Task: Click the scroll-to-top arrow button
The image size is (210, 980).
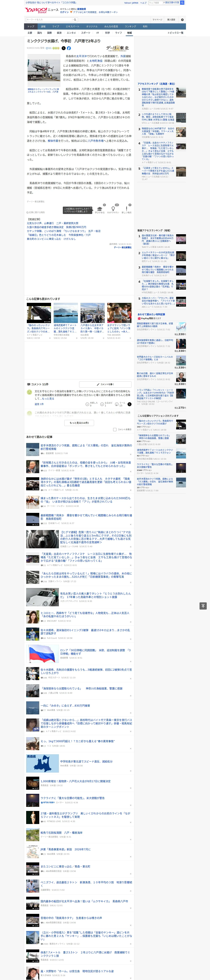Action: [x=203, y=606]
